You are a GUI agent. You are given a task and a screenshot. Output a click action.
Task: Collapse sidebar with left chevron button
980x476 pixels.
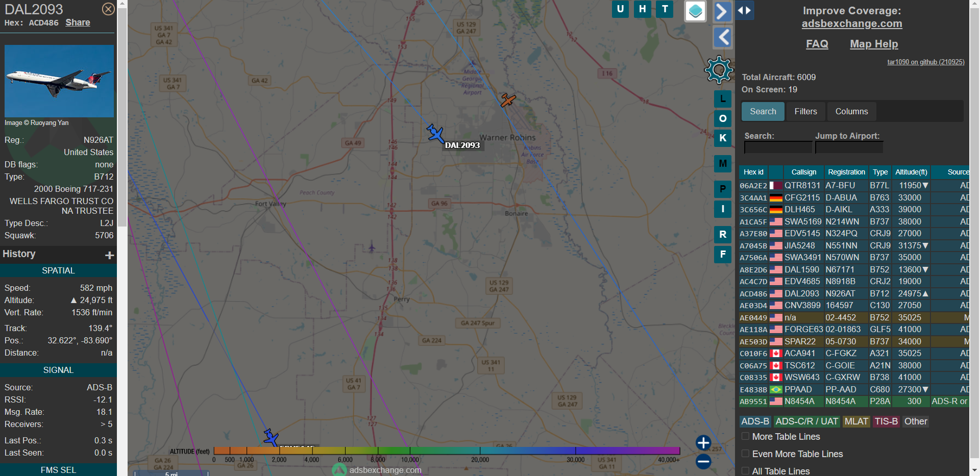(x=722, y=37)
